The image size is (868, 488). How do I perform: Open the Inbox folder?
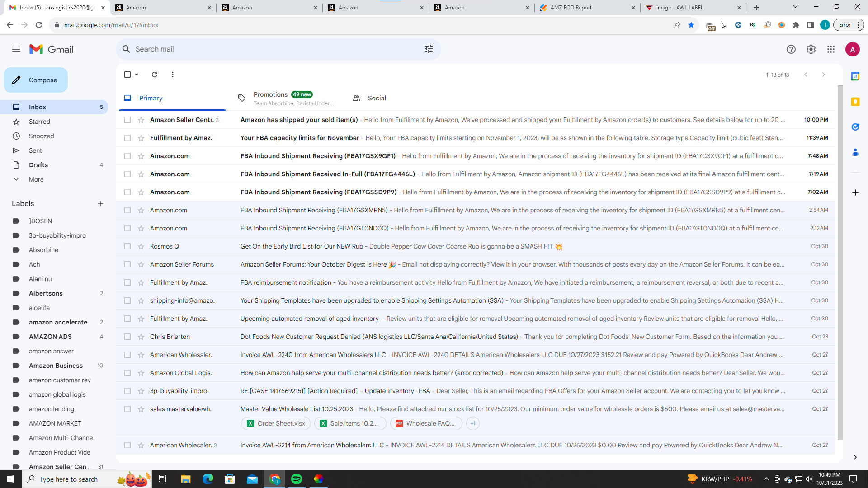pos(54,107)
